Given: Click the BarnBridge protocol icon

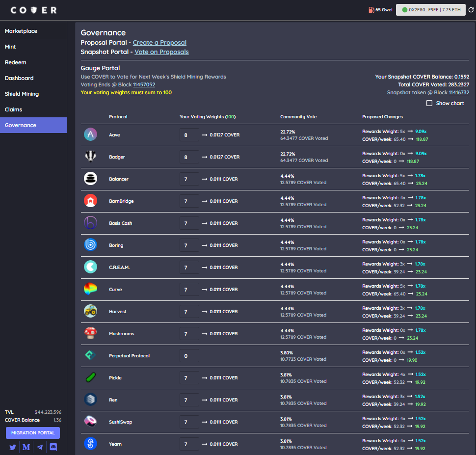Looking at the screenshot, I should [90, 201].
